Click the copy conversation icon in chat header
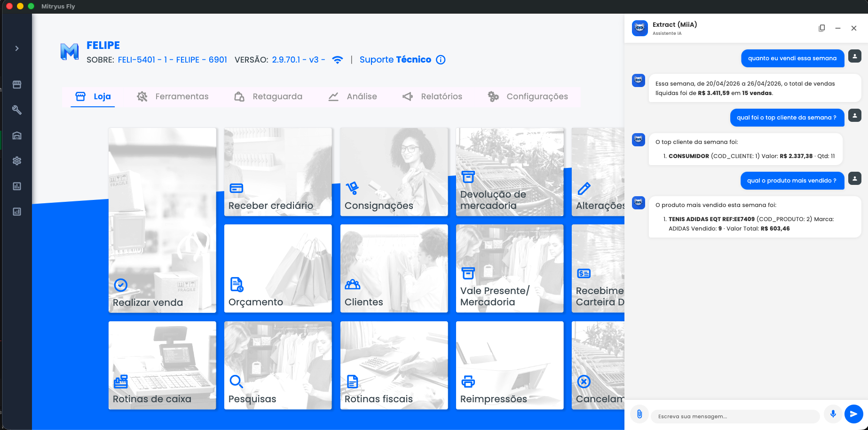Viewport: 868px width, 430px height. [821, 28]
